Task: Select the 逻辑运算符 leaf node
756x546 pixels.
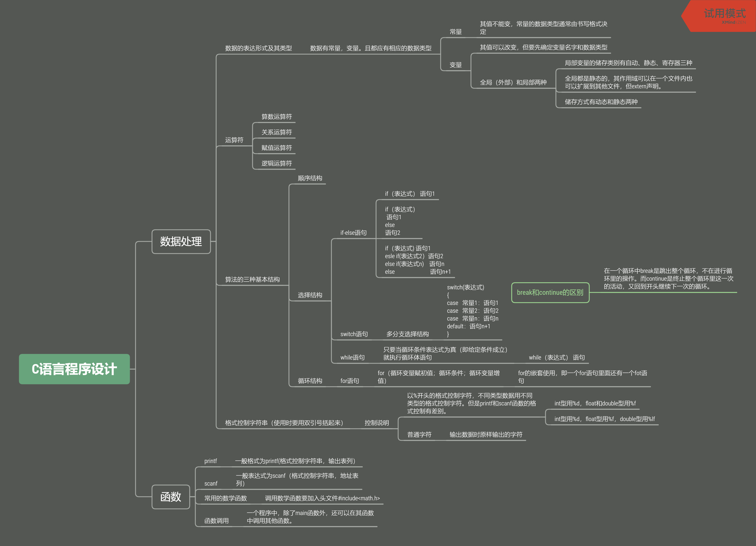Action: (x=276, y=163)
